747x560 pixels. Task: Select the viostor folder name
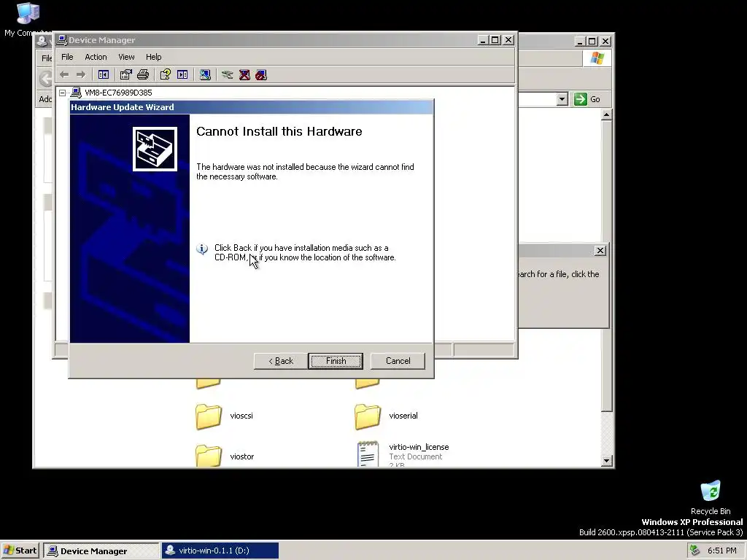pyautogui.click(x=242, y=456)
